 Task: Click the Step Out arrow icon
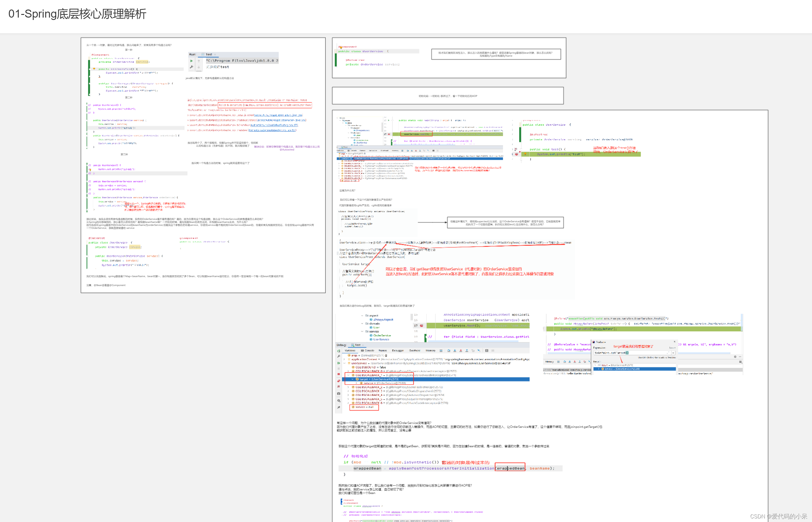tap(467, 350)
